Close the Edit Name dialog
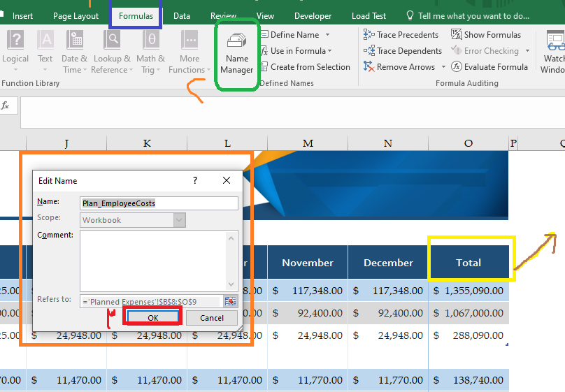The image size is (565, 392). (x=227, y=180)
